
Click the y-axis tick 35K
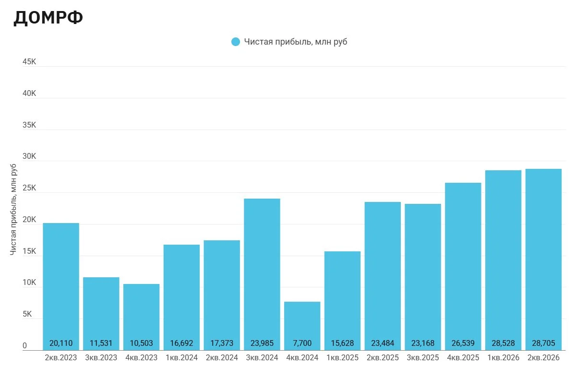click(x=29, y=125)
